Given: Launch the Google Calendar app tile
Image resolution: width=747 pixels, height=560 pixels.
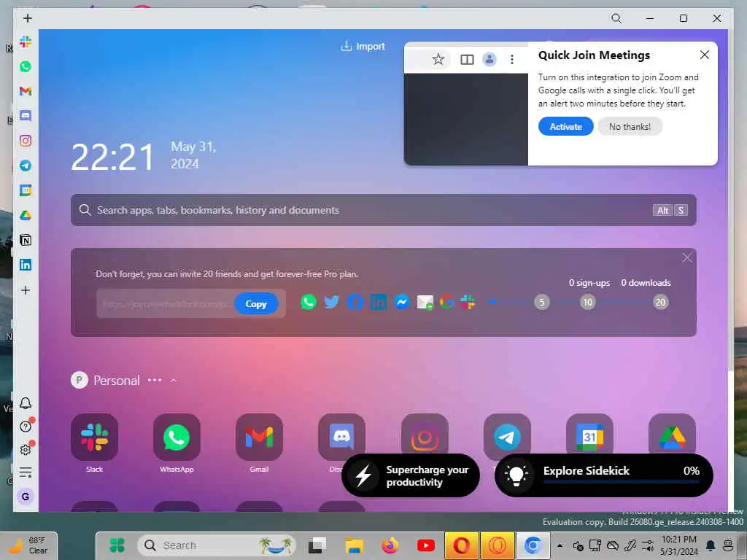Looking at the screenshot, I should tap(589, 435).
